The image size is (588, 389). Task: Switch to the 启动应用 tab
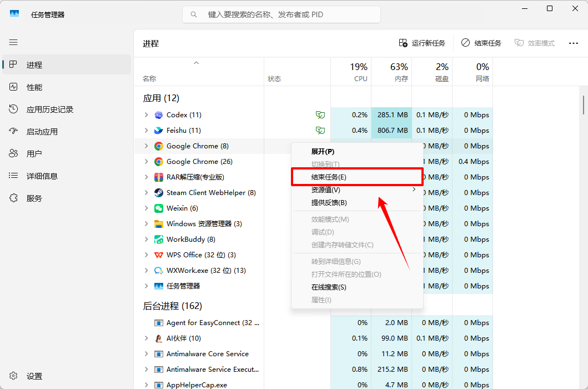tap(67, 131)
